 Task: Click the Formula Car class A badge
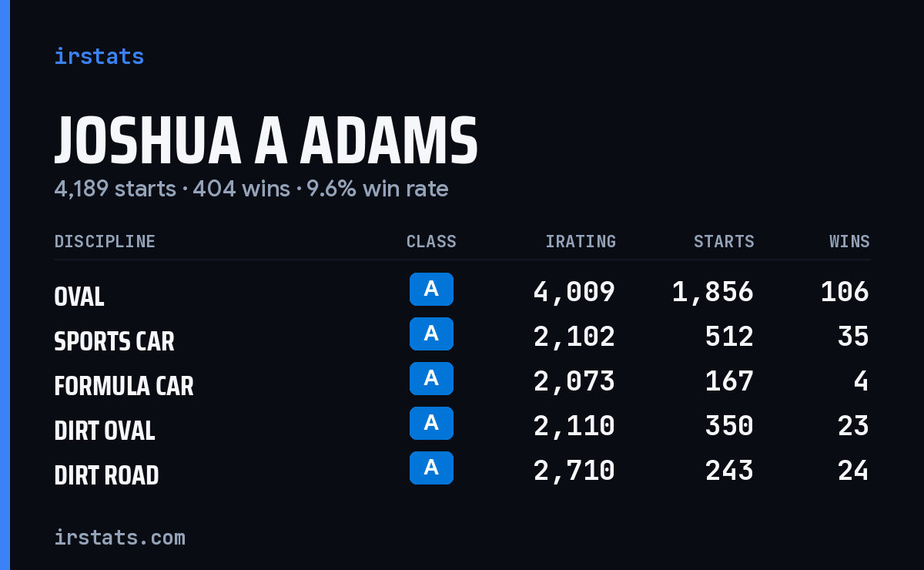431,379
